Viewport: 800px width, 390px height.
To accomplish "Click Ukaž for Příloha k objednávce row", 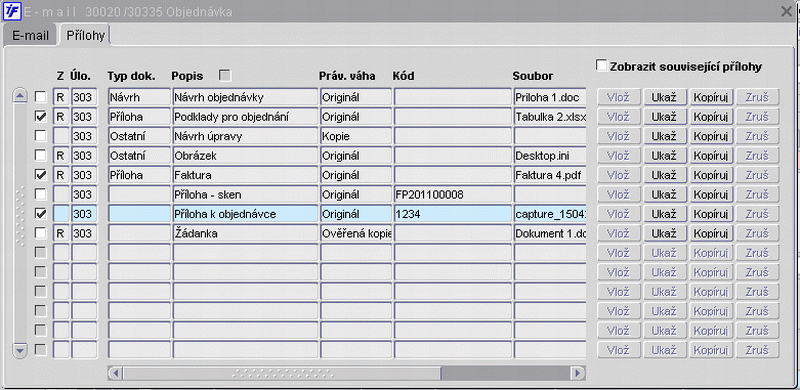I will 664,213.
